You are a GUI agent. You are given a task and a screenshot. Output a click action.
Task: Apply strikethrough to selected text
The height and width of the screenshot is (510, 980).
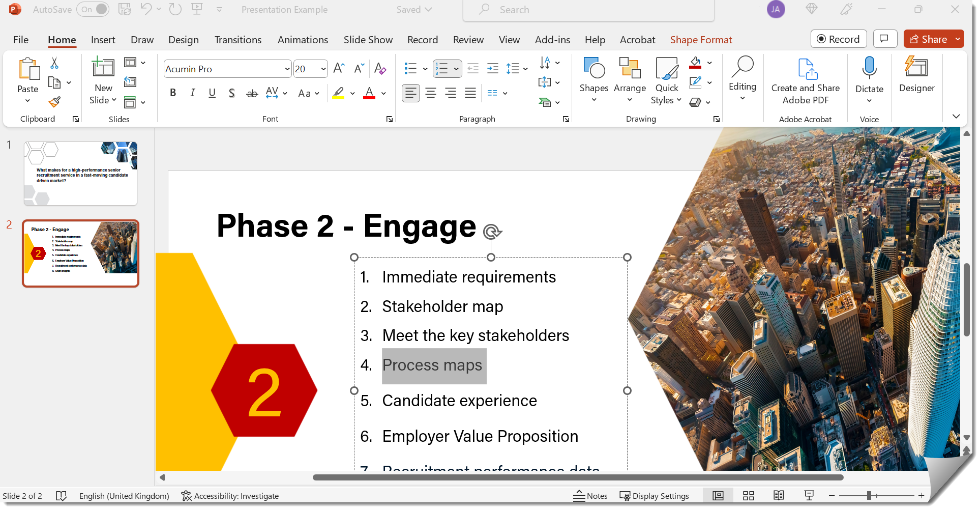click(x=252, y=93)
